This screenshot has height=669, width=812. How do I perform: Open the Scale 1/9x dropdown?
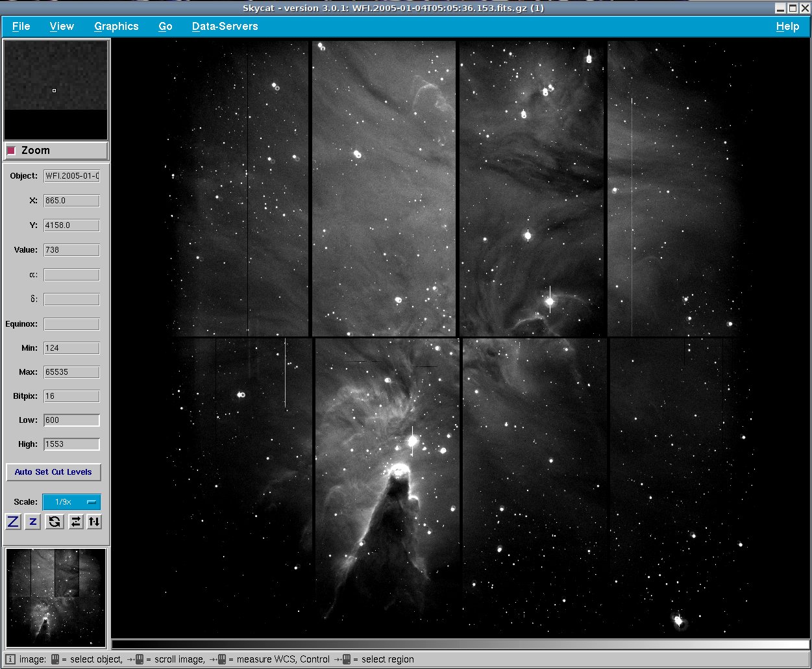pyautogui.click(x=71, y=502)
